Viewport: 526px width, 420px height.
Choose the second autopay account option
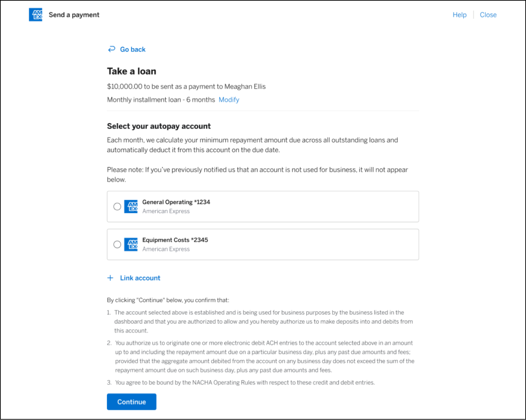click(117, 244)
